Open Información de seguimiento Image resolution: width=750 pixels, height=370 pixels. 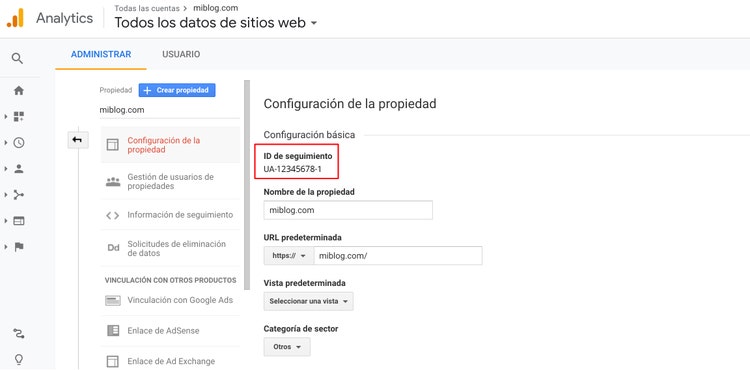170,215
